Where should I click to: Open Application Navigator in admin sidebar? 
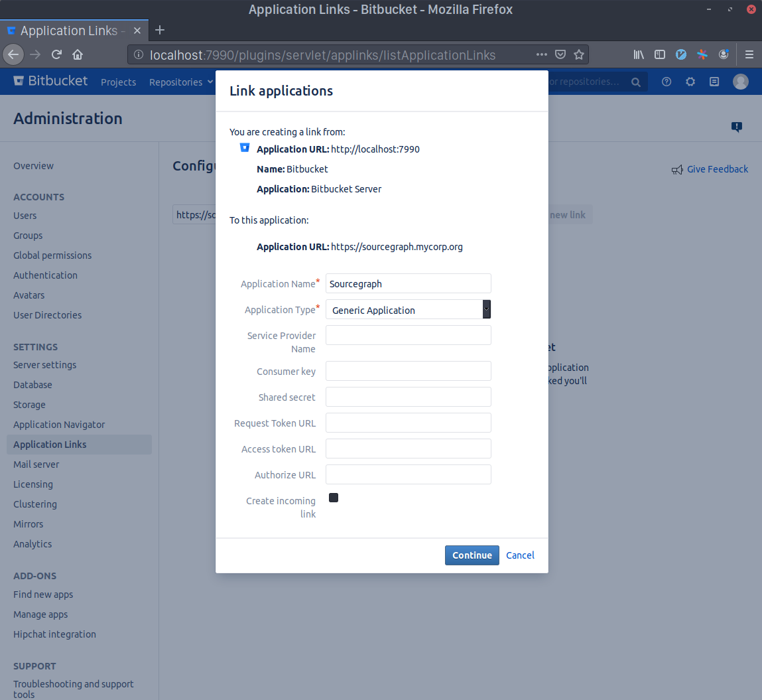59,425
